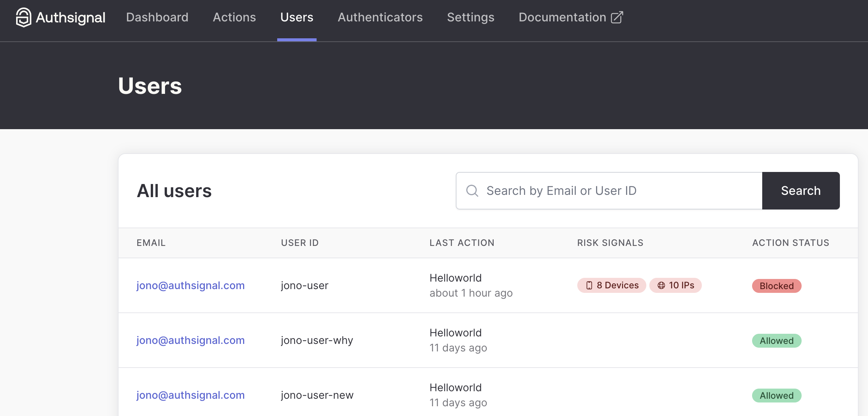This screenshot has width=868, height=416.
Task: Open the email link for jono-user-why
Action: point(191,340)
